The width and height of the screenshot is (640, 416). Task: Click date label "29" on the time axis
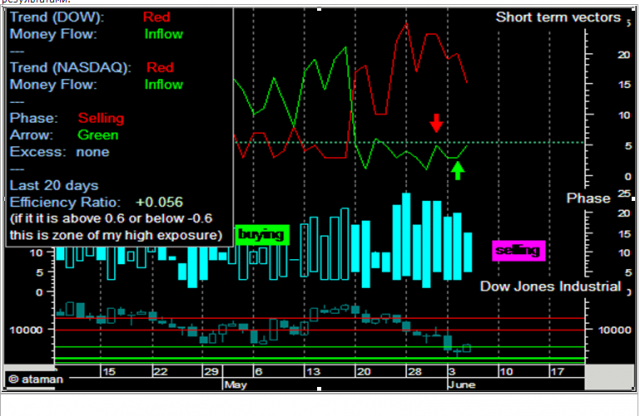pos(211,372)
